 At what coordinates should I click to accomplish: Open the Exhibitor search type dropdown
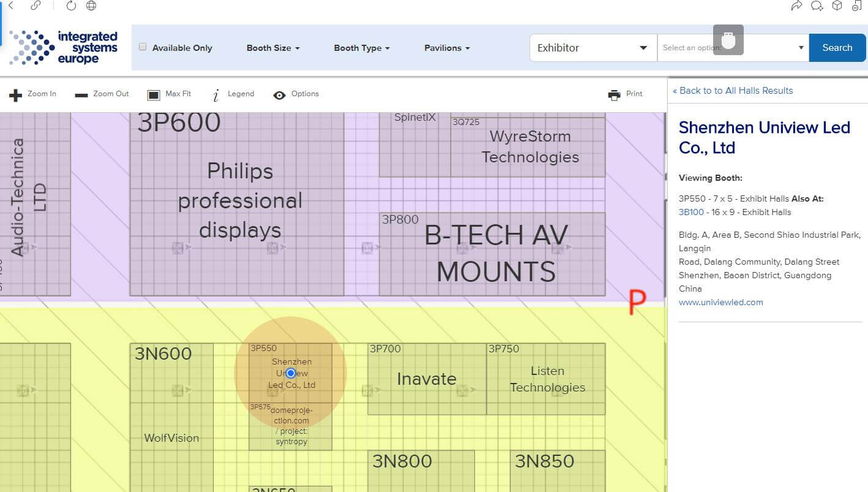coord(593,48)
